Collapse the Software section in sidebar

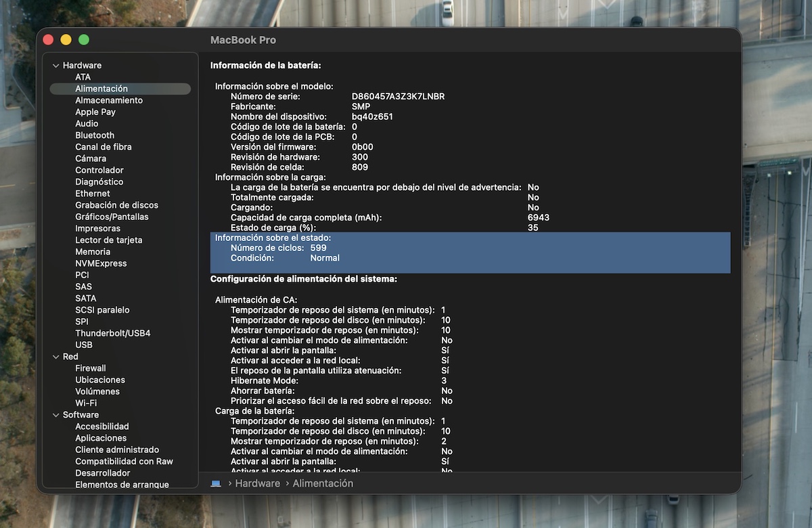tap(56, 415)
